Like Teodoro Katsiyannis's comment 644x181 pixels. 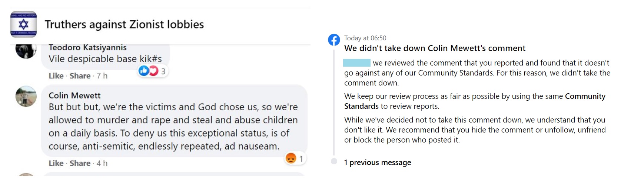[x=56, y=76]
